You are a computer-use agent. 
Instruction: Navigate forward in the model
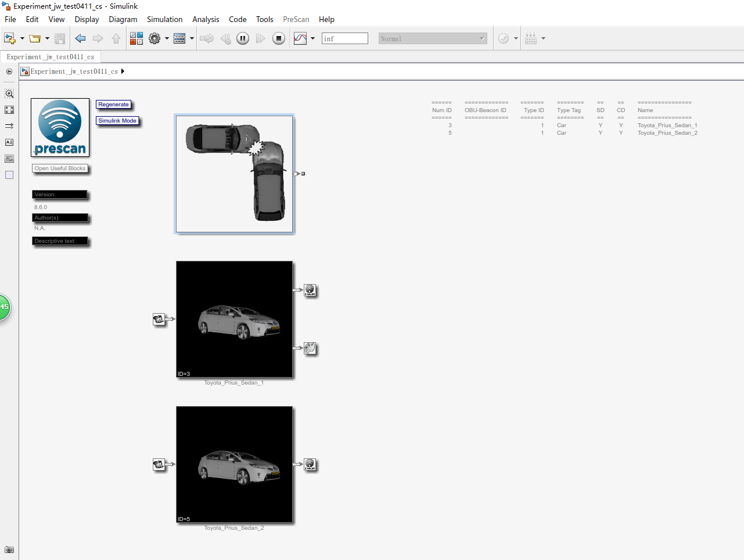[98, 39]
